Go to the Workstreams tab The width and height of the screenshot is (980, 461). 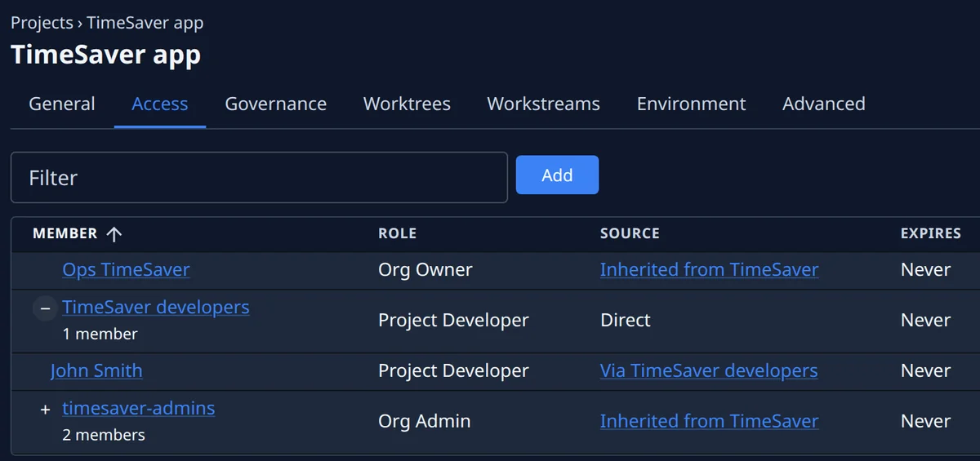543,104
